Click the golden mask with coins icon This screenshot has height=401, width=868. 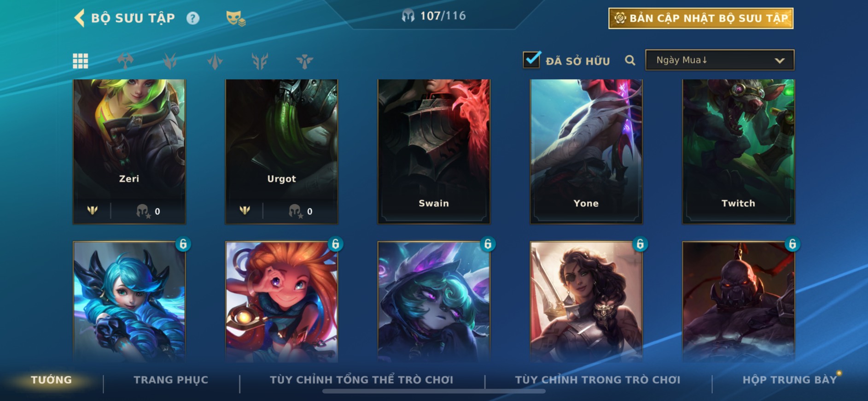[235, 18]
